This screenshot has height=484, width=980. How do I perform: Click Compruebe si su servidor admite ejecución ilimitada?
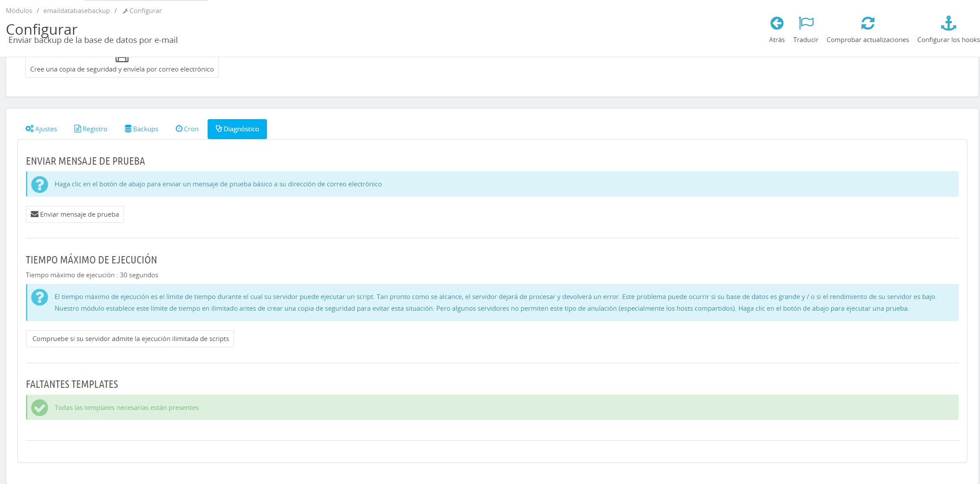[130, 339]
